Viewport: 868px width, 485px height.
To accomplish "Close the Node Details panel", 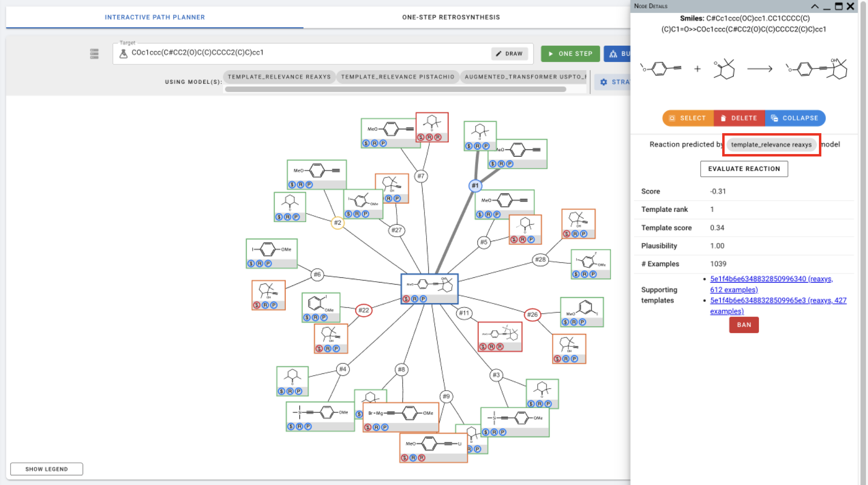I will click(851, 6).
